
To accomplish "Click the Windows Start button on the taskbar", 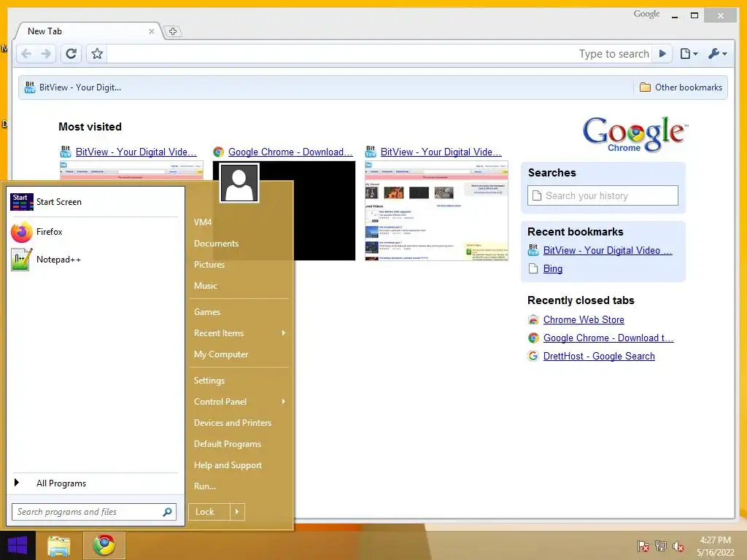I will (x=18, y=545).
